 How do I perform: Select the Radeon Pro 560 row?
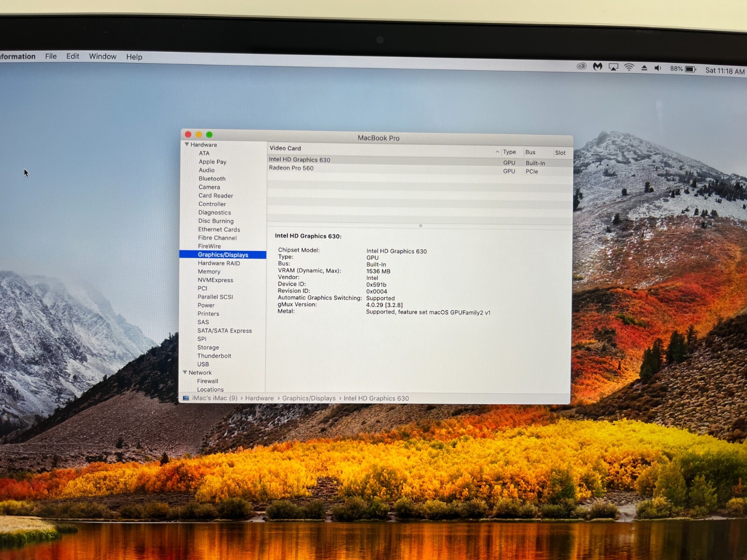coord(420,169)
